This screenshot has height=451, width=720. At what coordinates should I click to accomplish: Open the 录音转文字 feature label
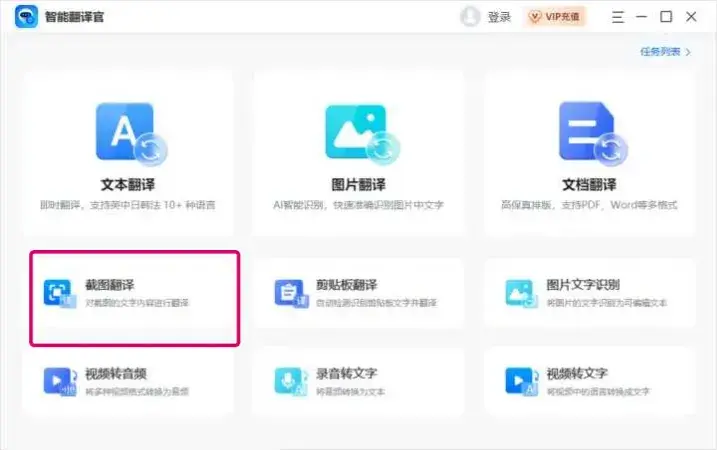(347, 374)
